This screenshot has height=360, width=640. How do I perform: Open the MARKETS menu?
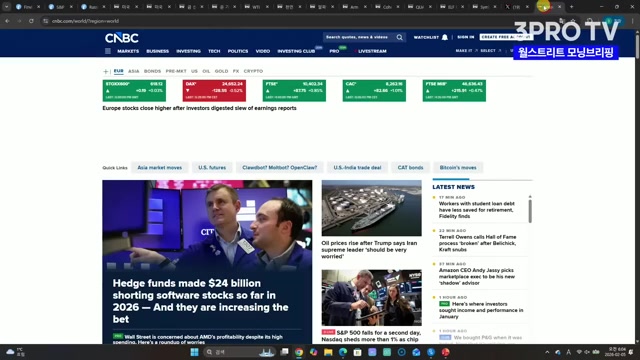[128, 51]
